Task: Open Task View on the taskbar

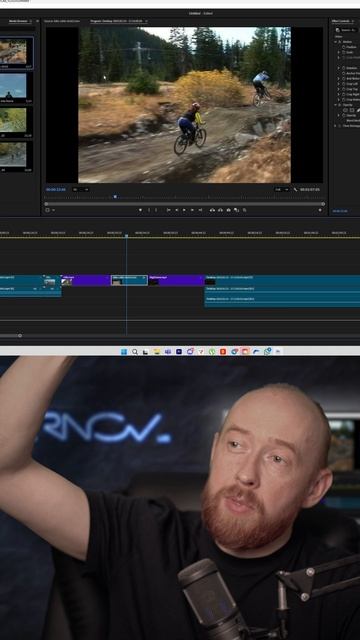Action: 145,351
